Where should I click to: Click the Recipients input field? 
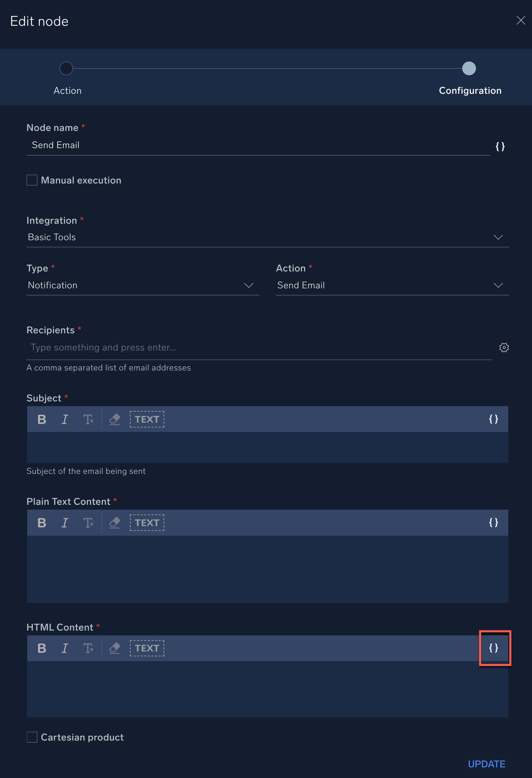(x=258, y=347)
